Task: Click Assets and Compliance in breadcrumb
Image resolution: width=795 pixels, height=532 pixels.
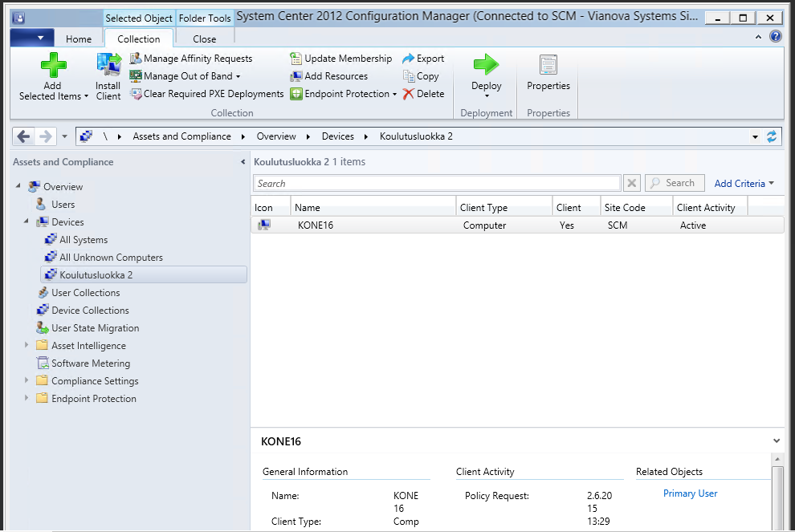Action: click(181, 136)
